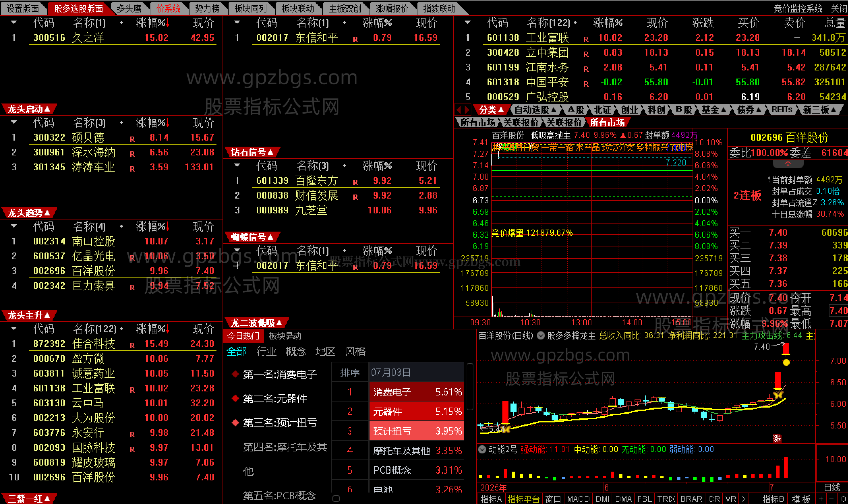Click the R margin marker beside 财信发展

(x=355, y=197)
